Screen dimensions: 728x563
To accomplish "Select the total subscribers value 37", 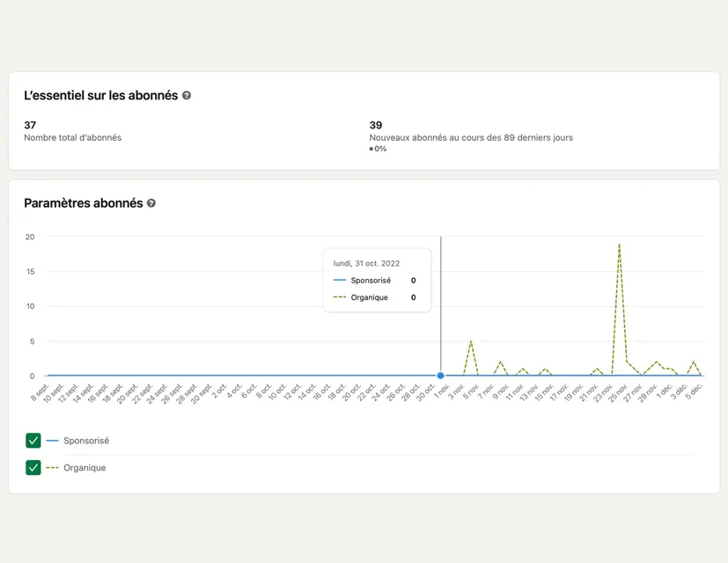I will tap(30, 125).
